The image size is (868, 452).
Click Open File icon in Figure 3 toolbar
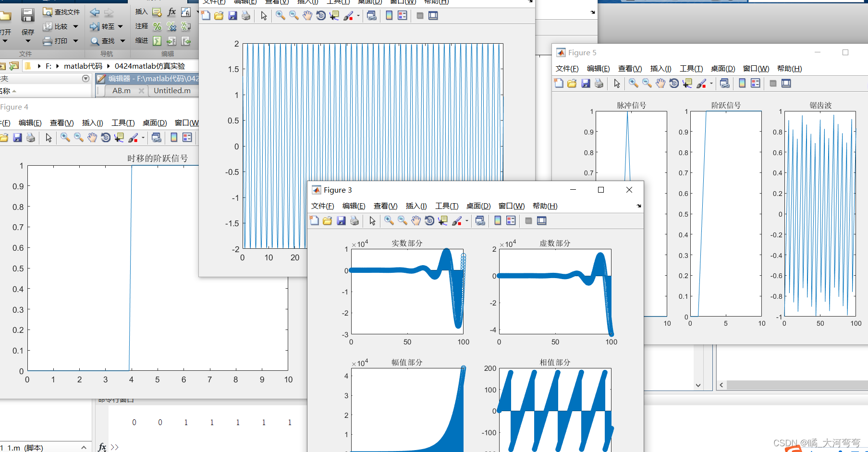(x=328, y=220)
